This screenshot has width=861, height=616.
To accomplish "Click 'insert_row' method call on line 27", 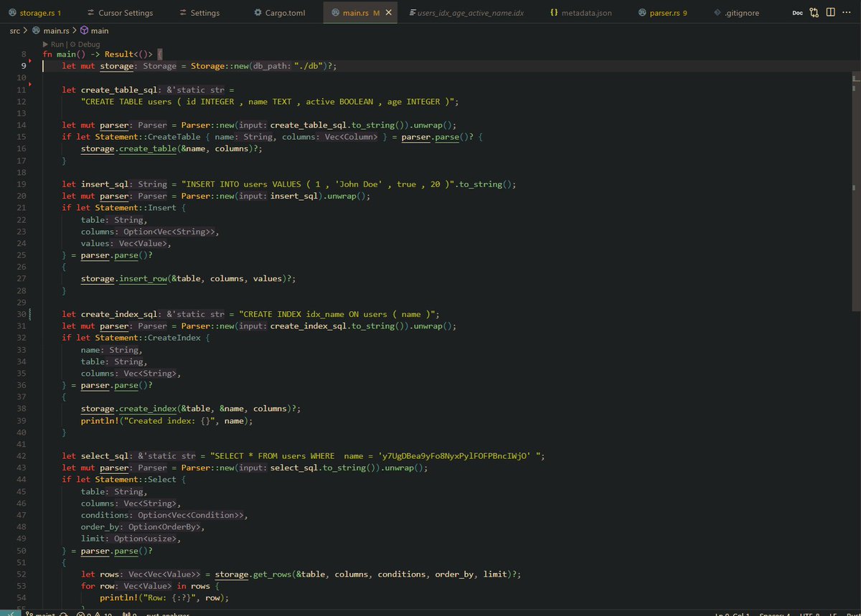I will pos(143,279).
